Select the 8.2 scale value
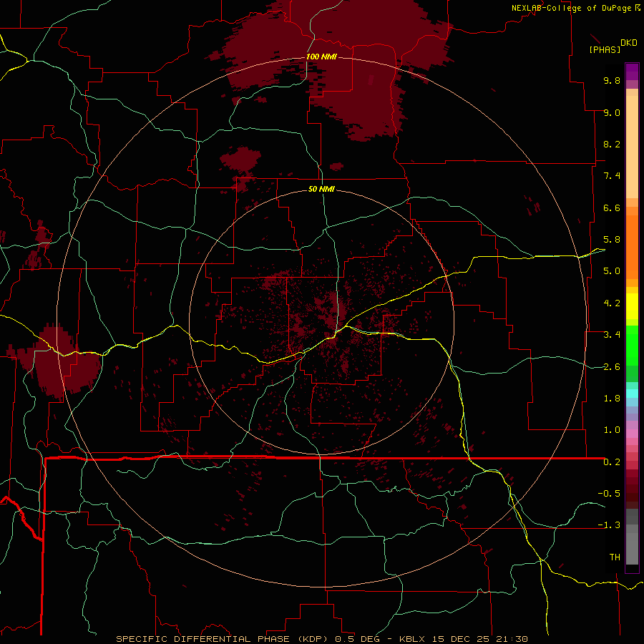This screenshot has width=644, height=644. (x=612, y=144)
